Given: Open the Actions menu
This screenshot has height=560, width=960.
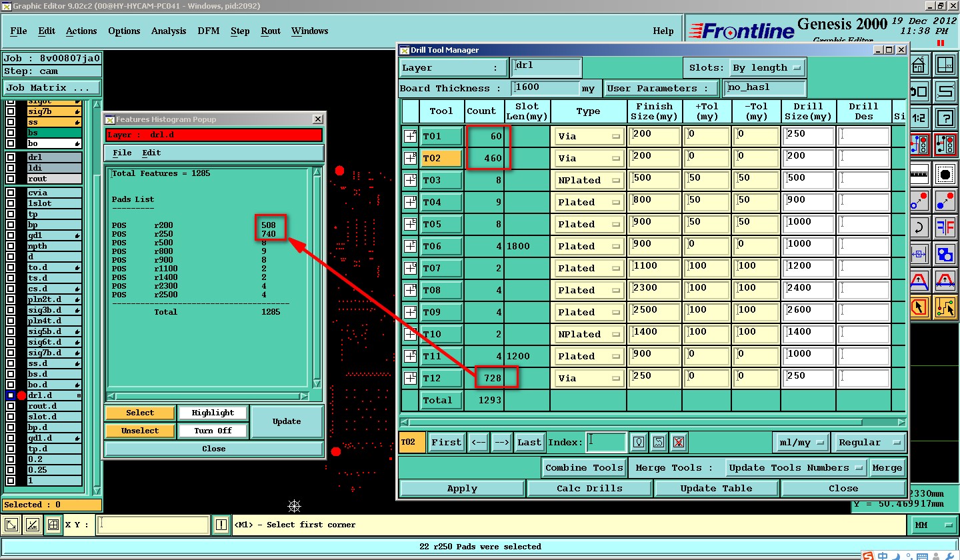Looking at the screenshot, I should tap(81, 31).
